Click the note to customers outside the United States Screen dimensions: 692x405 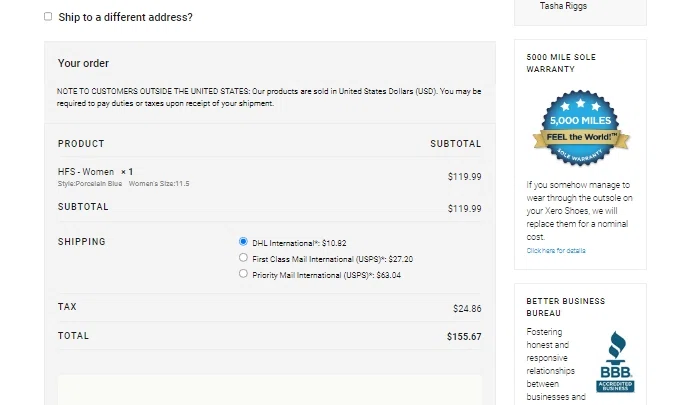[269, 96]
